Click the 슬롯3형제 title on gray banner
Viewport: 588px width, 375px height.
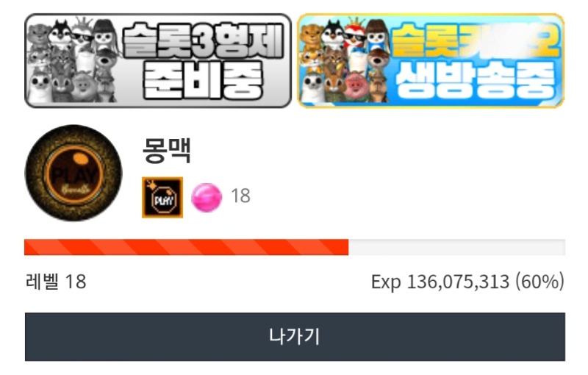coord(203,41)
